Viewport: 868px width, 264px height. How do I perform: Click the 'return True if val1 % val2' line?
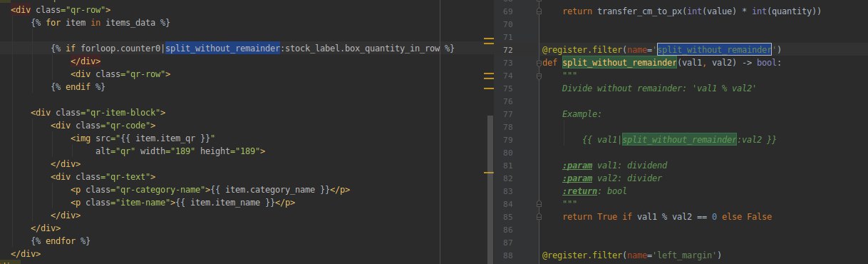(667, 217)
